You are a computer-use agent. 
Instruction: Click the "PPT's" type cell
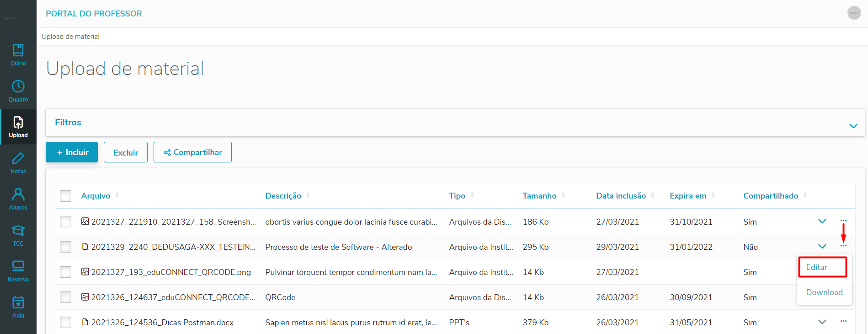click(459, 323)
